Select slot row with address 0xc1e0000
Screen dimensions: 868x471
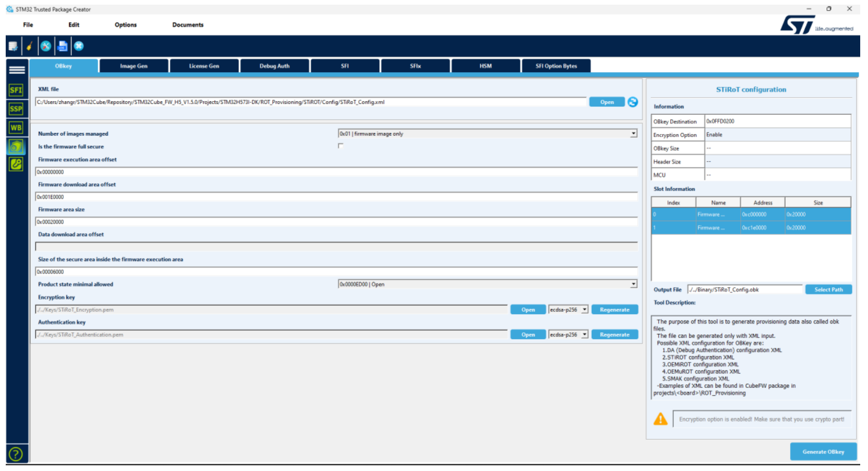pyautogui.click(x=751, y=228)
